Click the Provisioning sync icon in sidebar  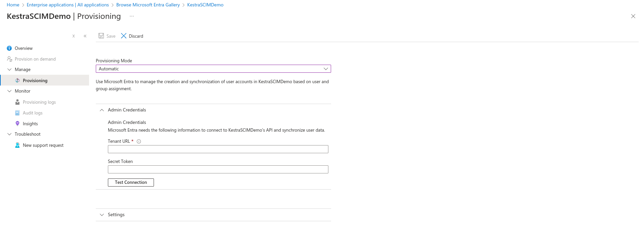point(17,81)
